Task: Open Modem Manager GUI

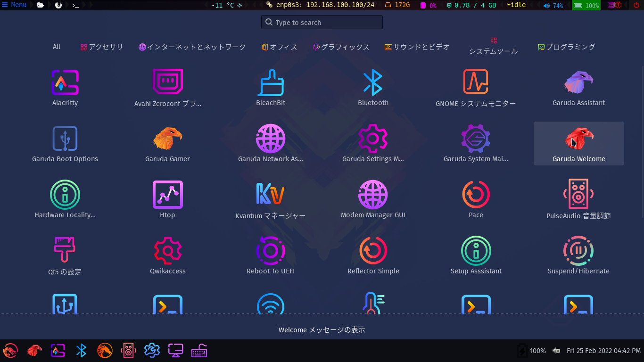Action: coord(373,200)
